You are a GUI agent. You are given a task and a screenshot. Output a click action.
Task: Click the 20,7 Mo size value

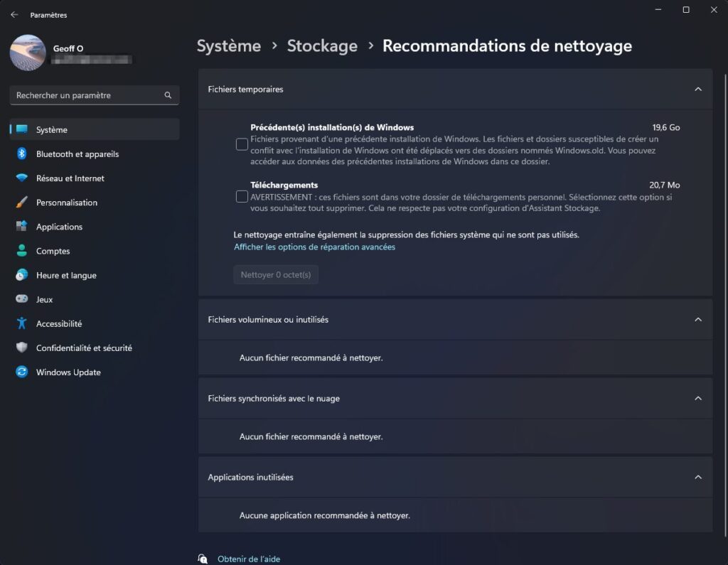pos(665,185)
